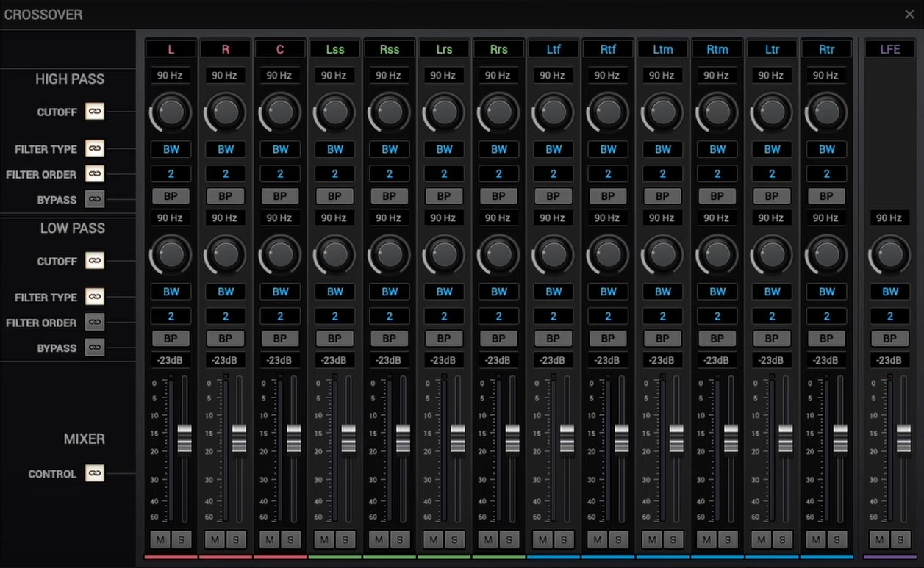Close the Crossover window
Image resolution: width=924 pixels, height=568 pixels.
pos(909,14)
